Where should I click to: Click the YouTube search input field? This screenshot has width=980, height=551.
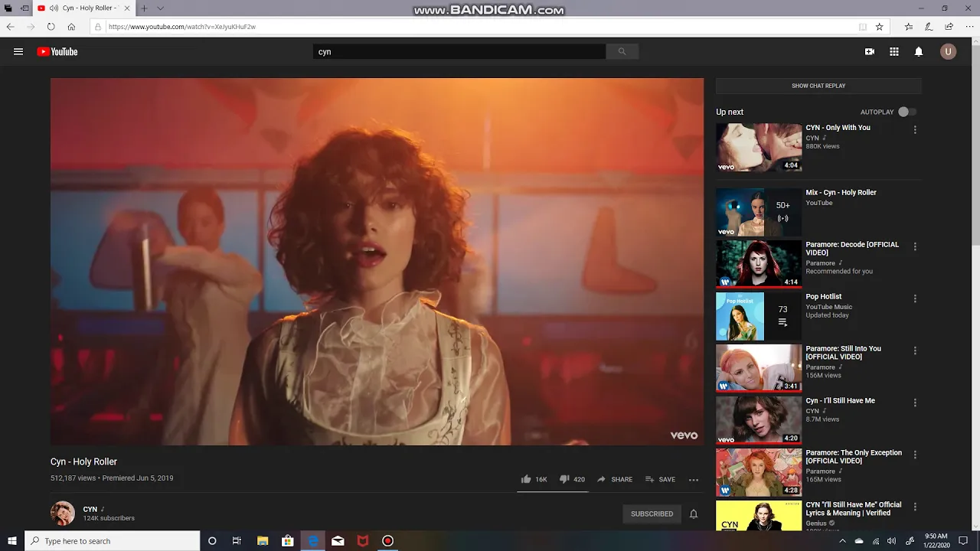[459, 51]
